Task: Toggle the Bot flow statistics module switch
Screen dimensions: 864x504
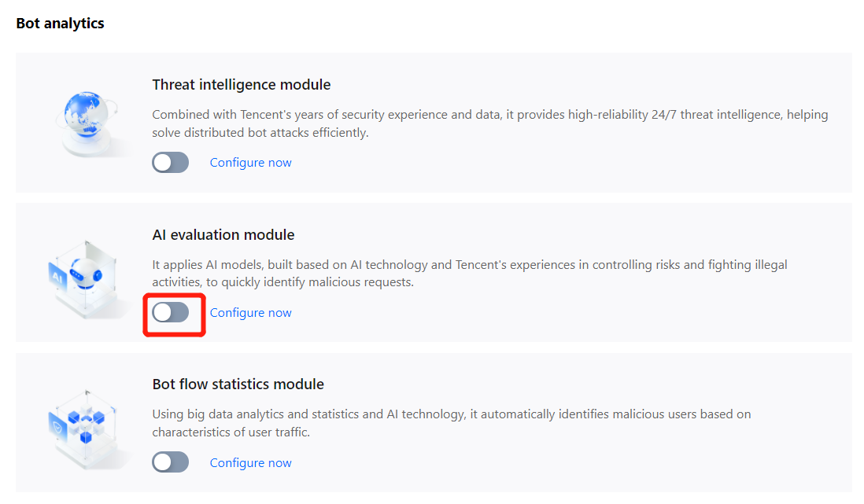Action: (x=171, y=462)
